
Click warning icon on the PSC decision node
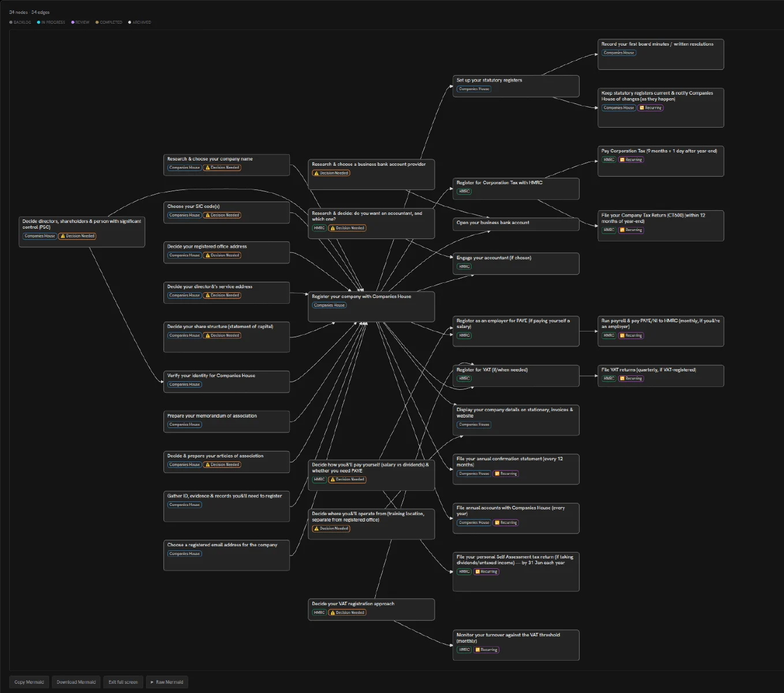coord(63,236)
